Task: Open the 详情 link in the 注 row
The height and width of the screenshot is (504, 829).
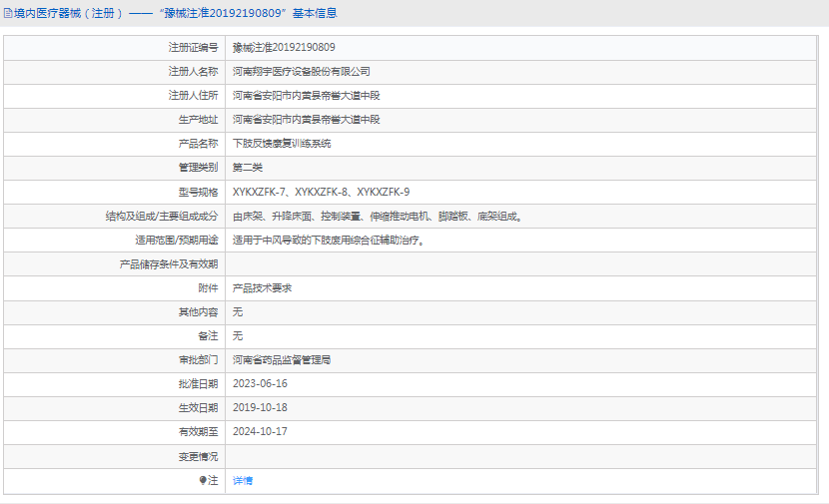Action: pos(243,481)
